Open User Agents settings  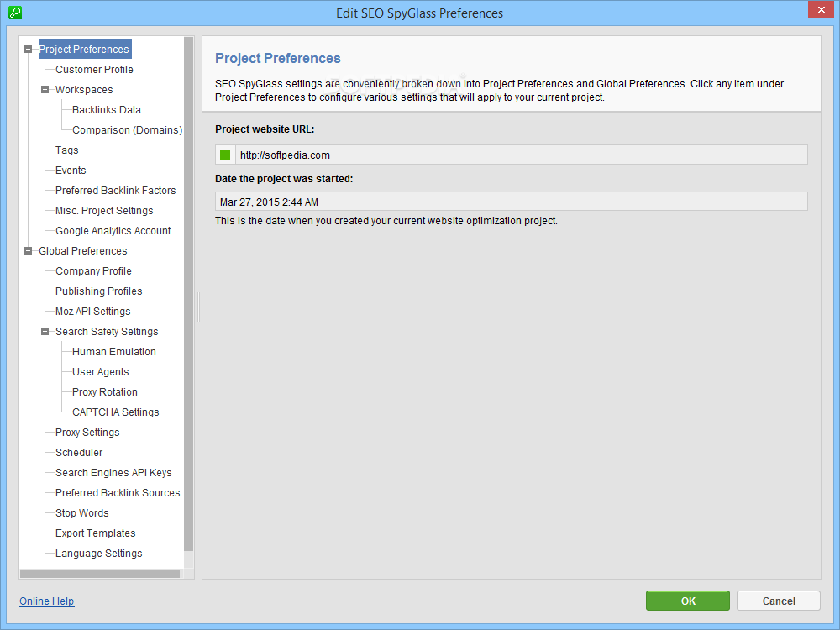[x=101, y=372]
